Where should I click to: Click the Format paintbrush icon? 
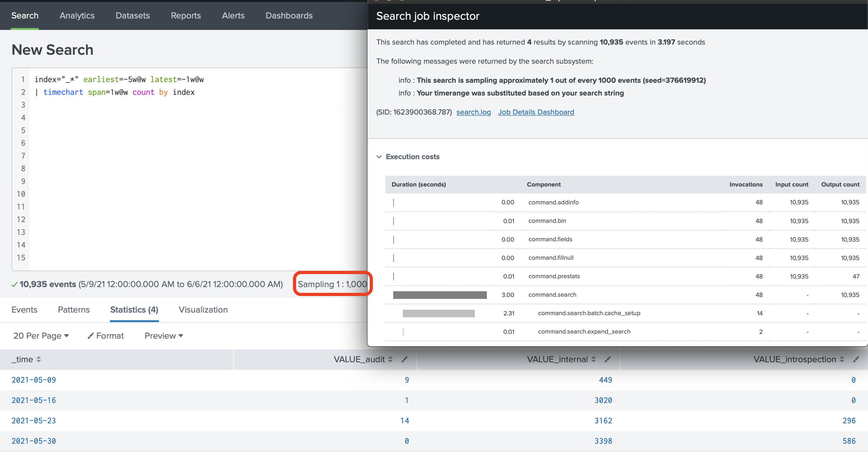pos(91,335)
